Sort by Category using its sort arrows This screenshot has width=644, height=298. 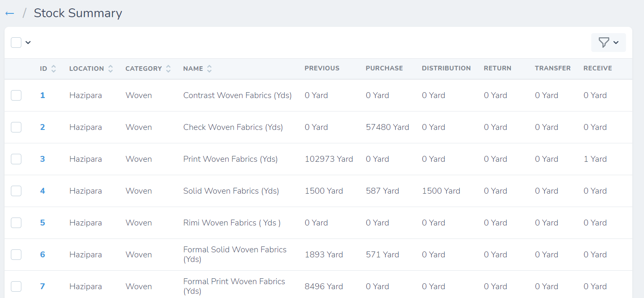pyautogui.click(x=168, y=69)
